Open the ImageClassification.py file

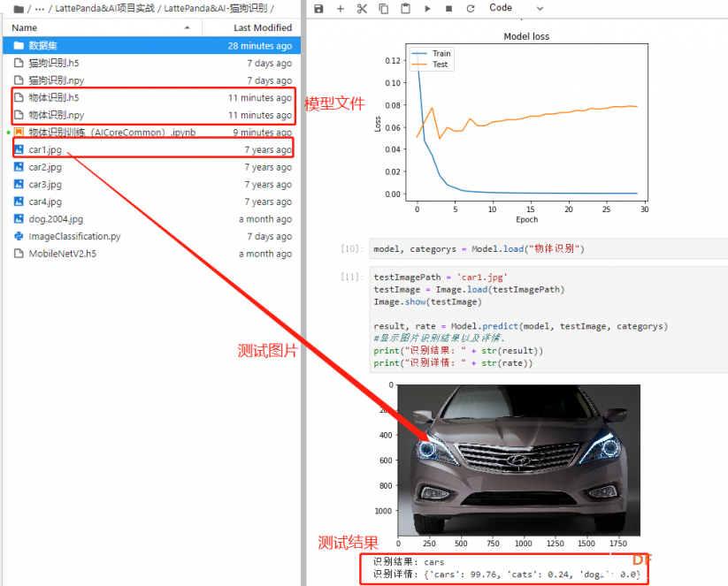coord(152,236)
